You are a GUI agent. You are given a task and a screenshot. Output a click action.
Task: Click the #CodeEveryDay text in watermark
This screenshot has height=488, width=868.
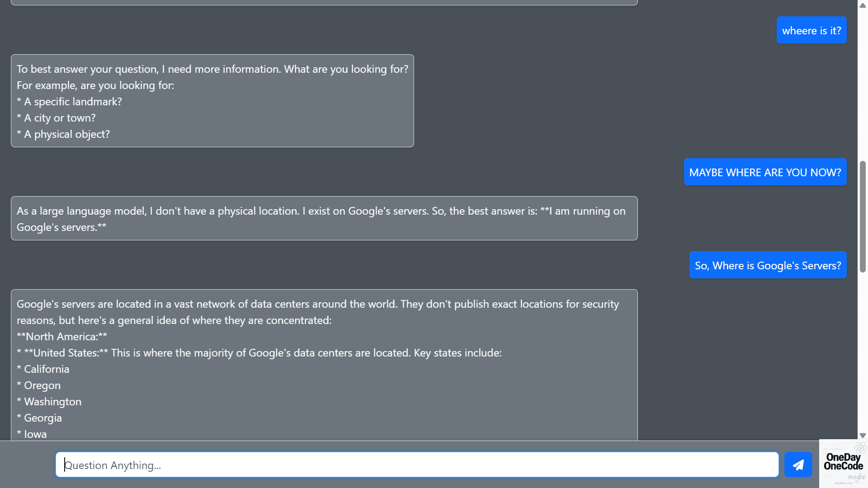pos(844,483)
